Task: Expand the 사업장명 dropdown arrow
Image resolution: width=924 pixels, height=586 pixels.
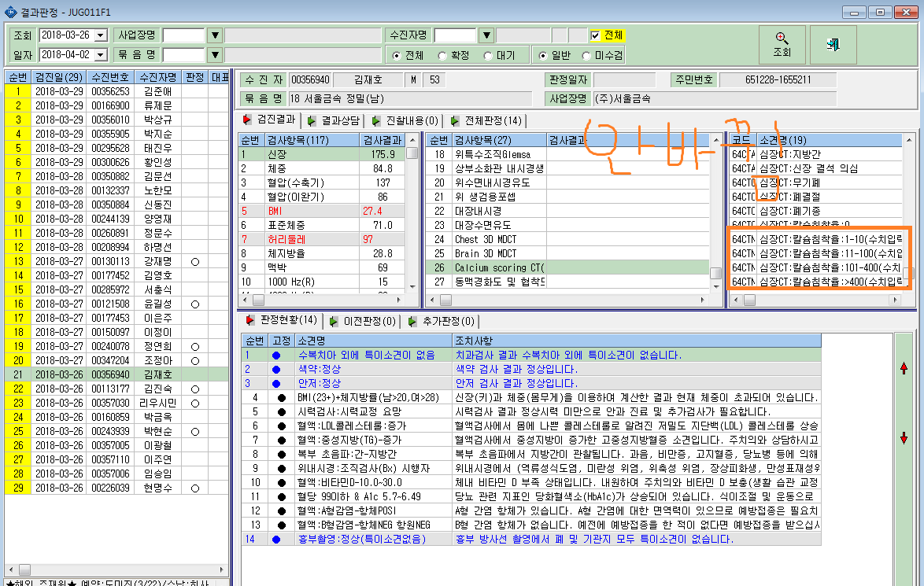Action: (x=215, y=35)
